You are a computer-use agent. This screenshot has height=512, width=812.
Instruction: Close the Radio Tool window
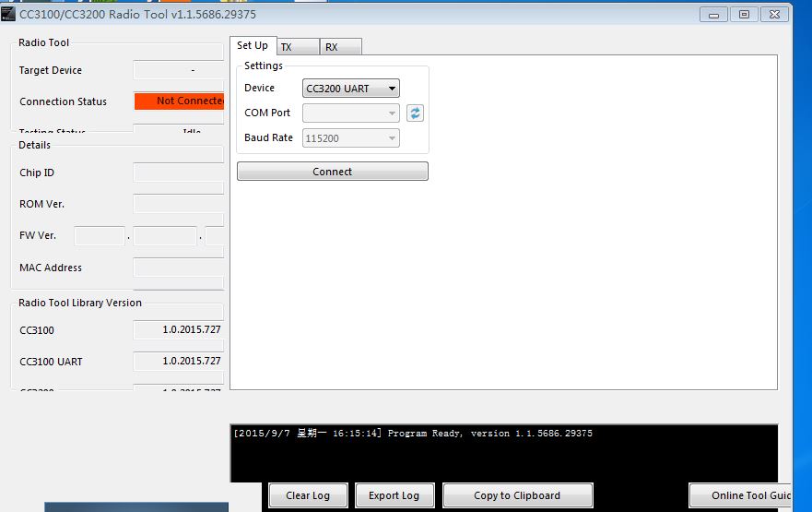tap(775, 15)
